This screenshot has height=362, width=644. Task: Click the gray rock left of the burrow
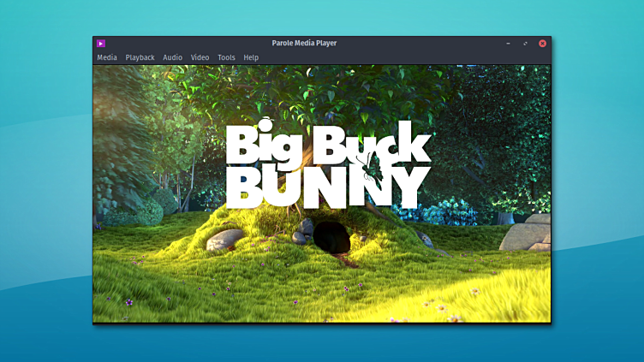pos(225,240)
